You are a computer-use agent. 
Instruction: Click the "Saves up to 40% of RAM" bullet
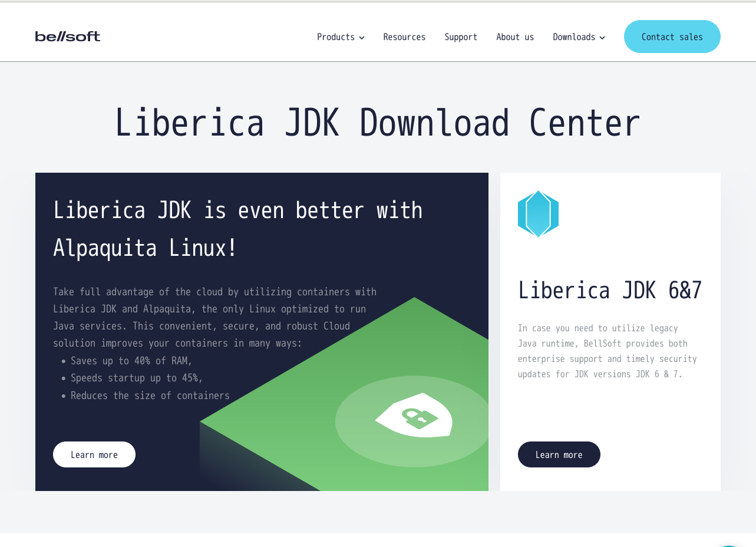pyautogui.click(x=131, y=361)
